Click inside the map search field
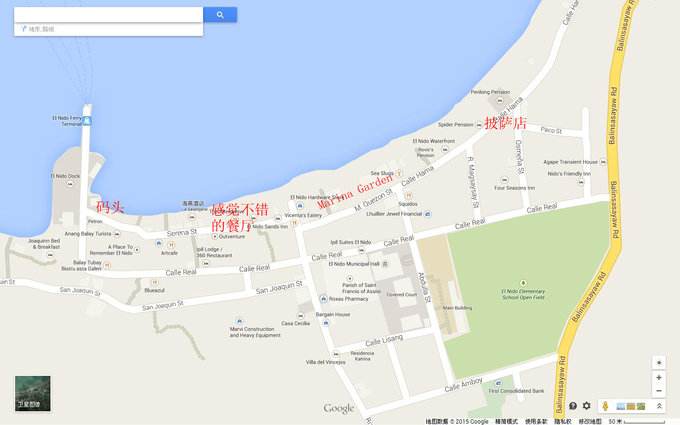Screen dimensions: 680x425 click(108, 14)
